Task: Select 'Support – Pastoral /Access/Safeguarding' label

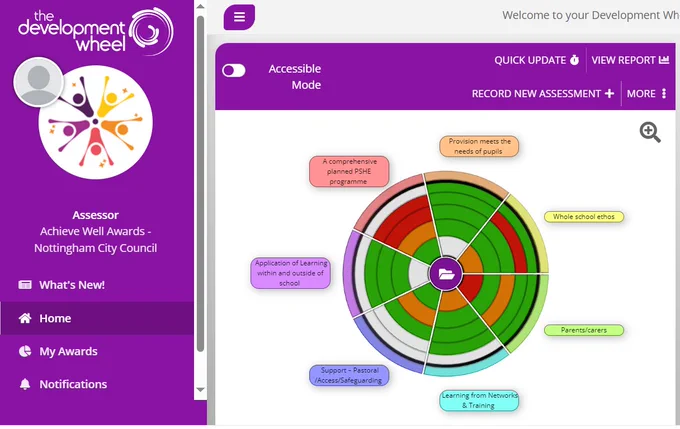Action: [349, 376]
